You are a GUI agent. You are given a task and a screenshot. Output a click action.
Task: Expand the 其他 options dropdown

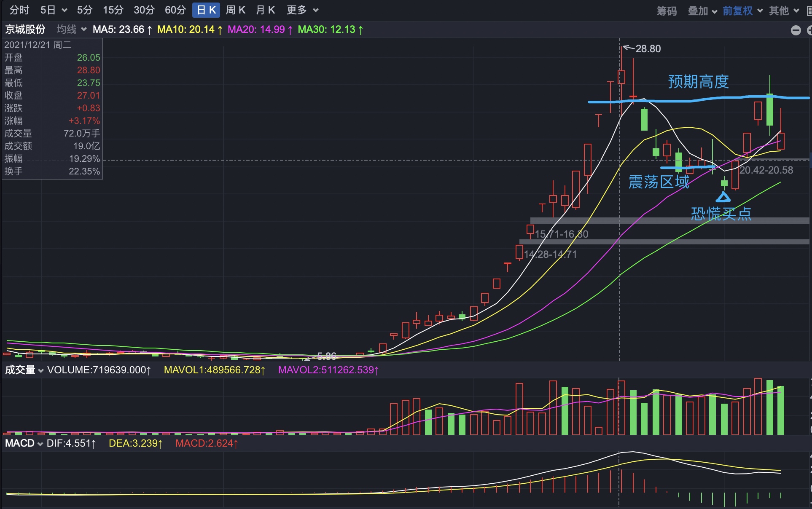[784, 11]
